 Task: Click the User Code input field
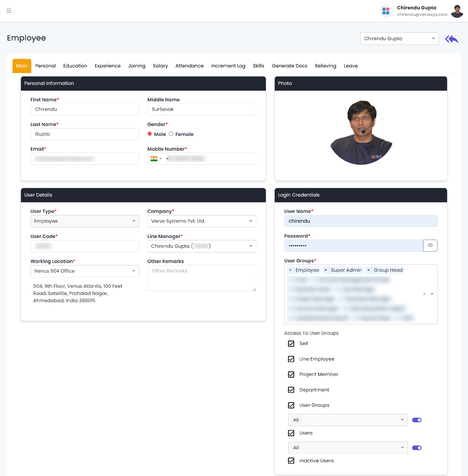tap(85, 246)
